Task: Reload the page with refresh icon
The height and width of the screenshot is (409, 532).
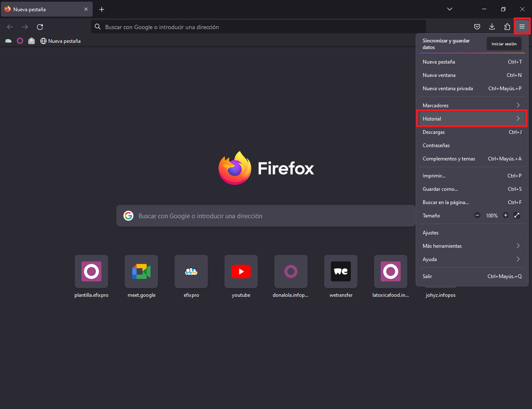Action: pyautogui.click(x=40, y=27)
